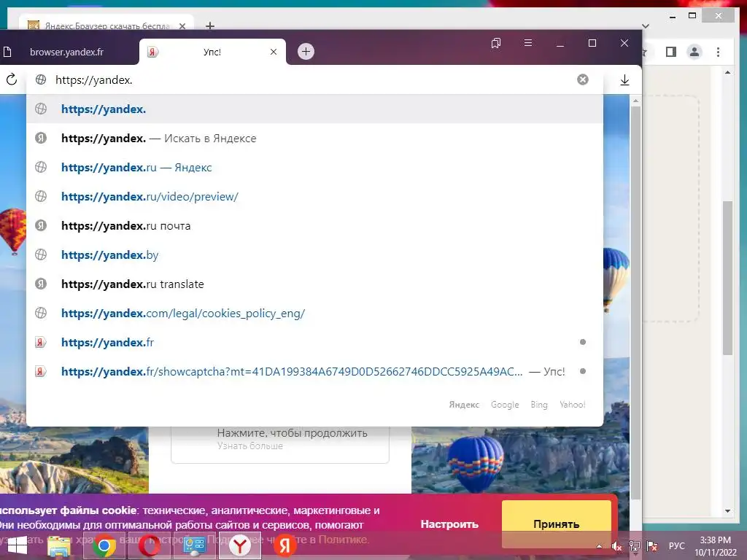The height and width of the screenshot is (560, 747).
Task: Select the yandex.ru translate suggestion
Action: 314,284
